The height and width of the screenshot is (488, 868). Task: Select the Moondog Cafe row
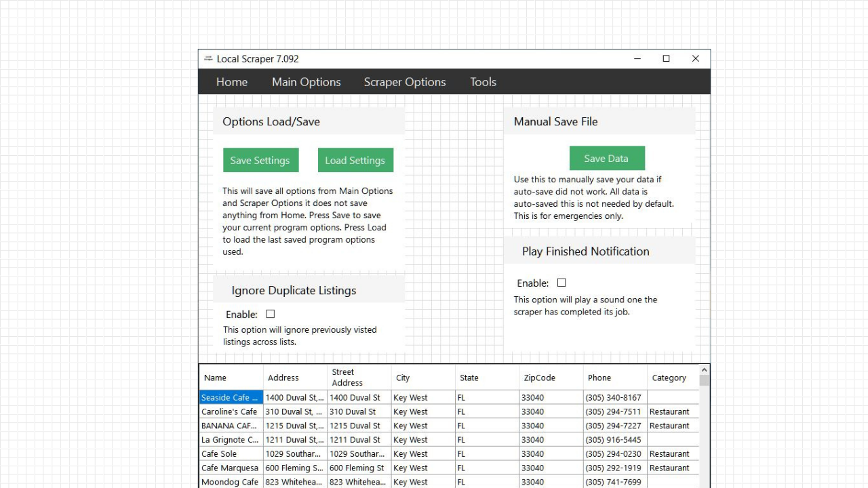point(231,482)
